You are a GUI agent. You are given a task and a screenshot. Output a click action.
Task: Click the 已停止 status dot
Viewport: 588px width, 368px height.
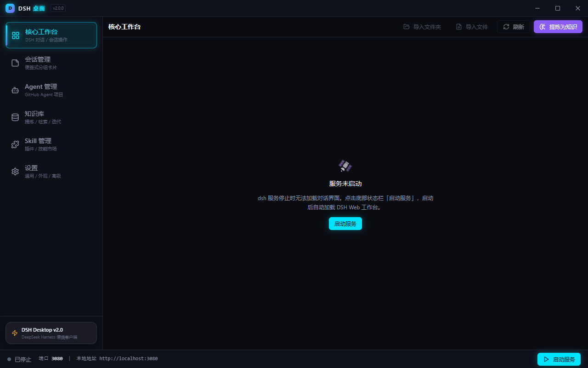tap(9, 359)
